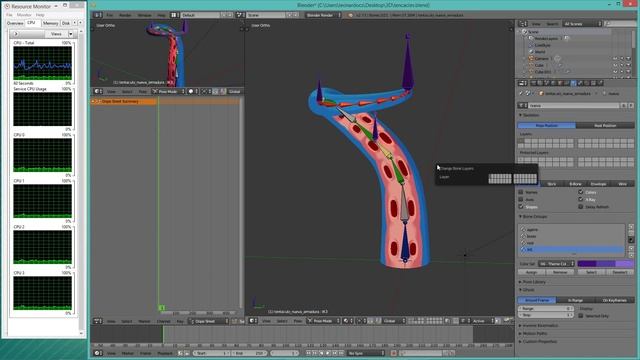Select Wire display type

tap(622, 184)
